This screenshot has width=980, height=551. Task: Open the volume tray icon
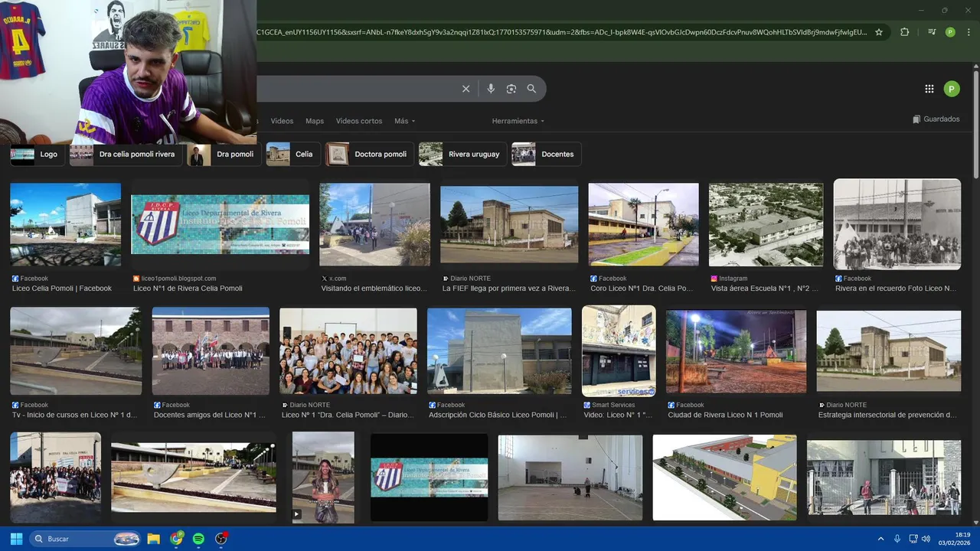click(926, 539)
